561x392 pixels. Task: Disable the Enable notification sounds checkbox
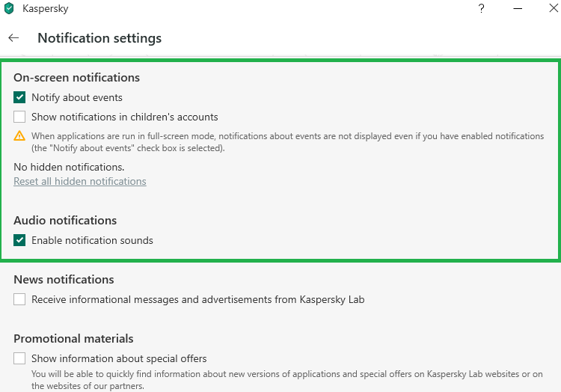click(19, 240)
